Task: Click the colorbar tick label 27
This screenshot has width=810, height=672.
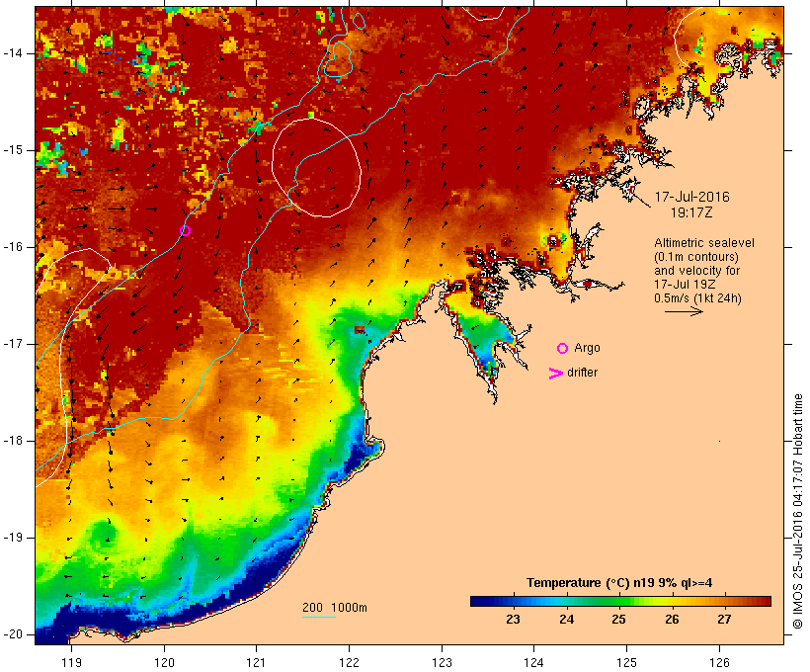Action: [724, 620]
